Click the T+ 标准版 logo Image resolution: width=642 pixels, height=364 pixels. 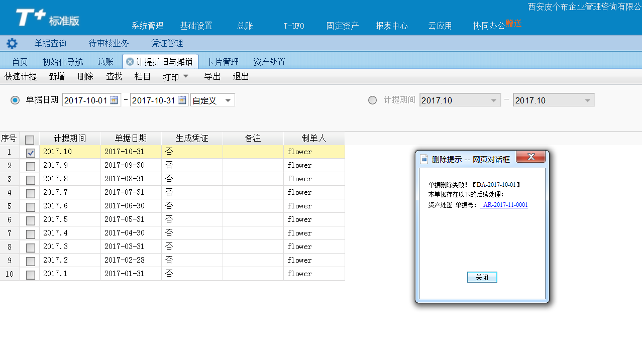click(x=34, y=17)
